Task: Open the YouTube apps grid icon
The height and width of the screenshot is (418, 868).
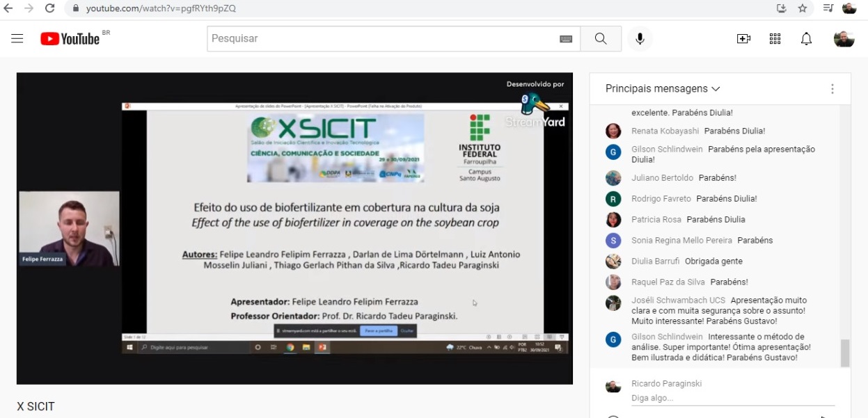Action: point(775,39)
